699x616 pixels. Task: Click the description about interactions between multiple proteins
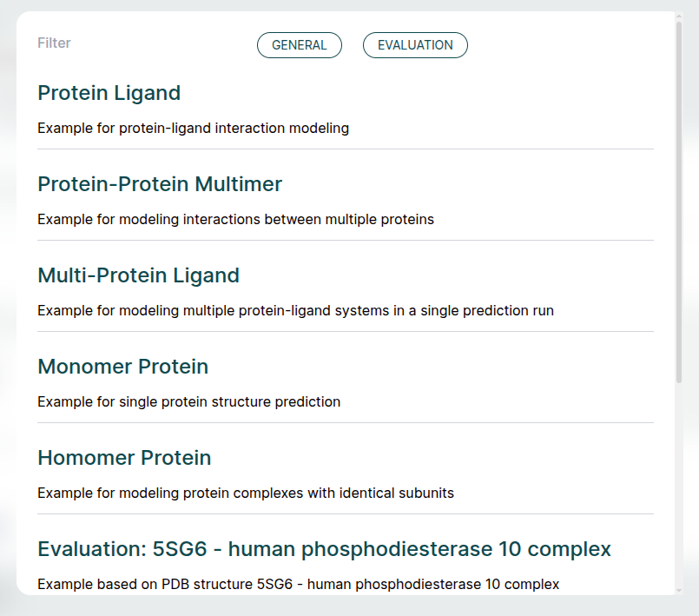pos(235,220)
